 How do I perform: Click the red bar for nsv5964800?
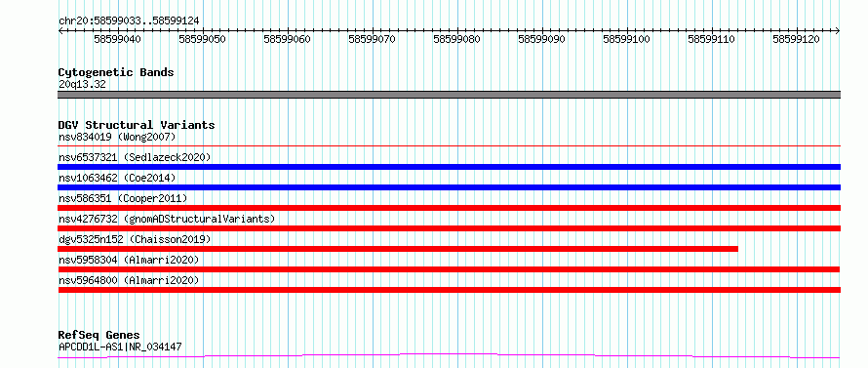(x=449, y=290)
